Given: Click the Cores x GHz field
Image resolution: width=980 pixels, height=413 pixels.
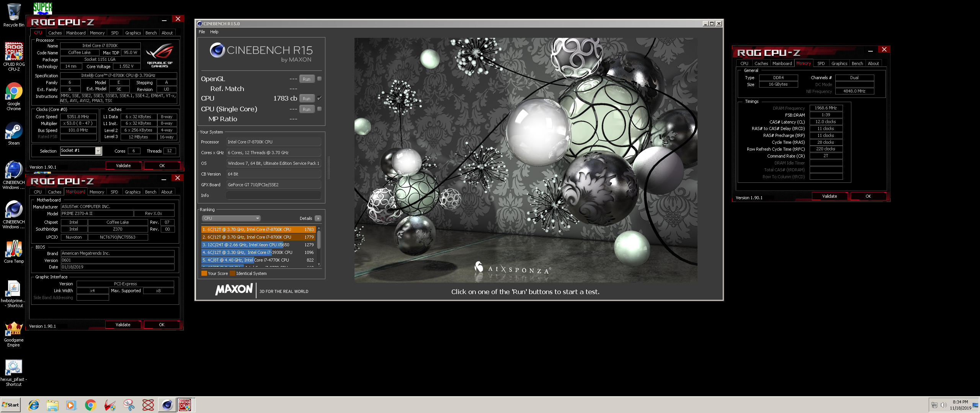Looking at the screenshot, I should click(x=273, y=153).
